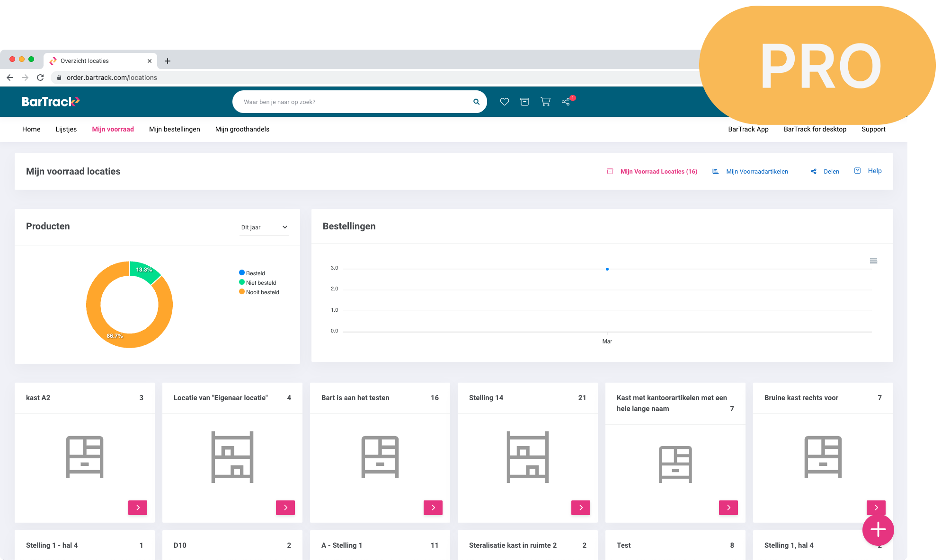The width and height of the screenshot is (950, 560).
Task: Toggle the Besteld legend item
Action: pyautogui.click(x=252, y=273)
